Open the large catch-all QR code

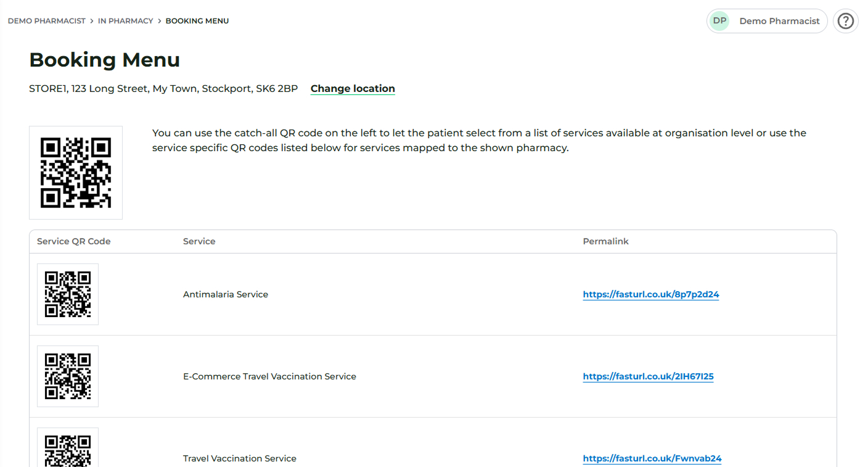tap(76, 173)
